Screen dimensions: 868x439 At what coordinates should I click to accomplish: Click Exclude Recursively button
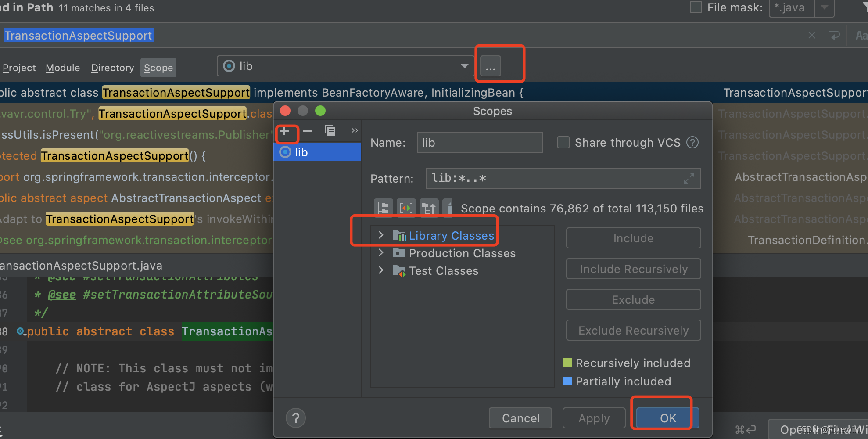[x=633, y=331]
